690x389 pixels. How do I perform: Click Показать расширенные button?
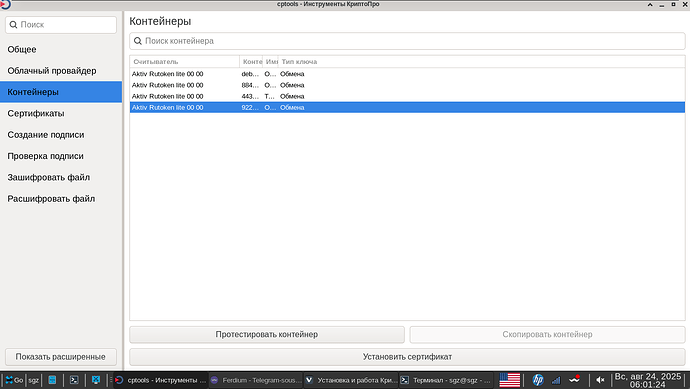point(61,357)
